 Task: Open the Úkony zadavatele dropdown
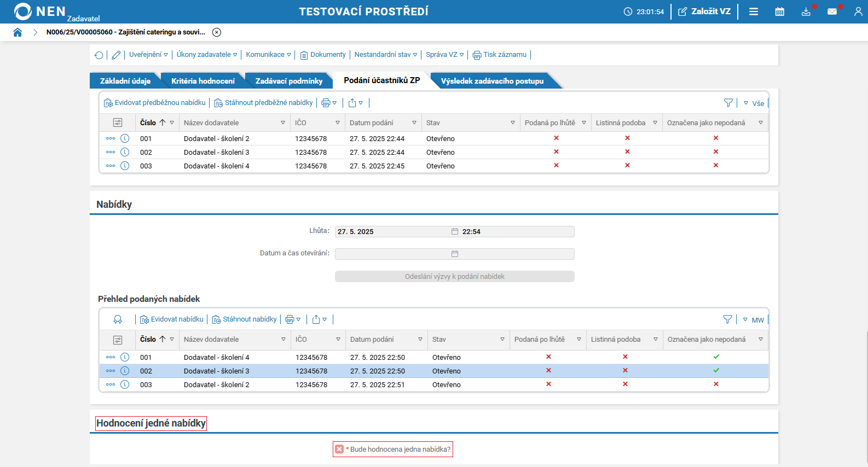206,55
